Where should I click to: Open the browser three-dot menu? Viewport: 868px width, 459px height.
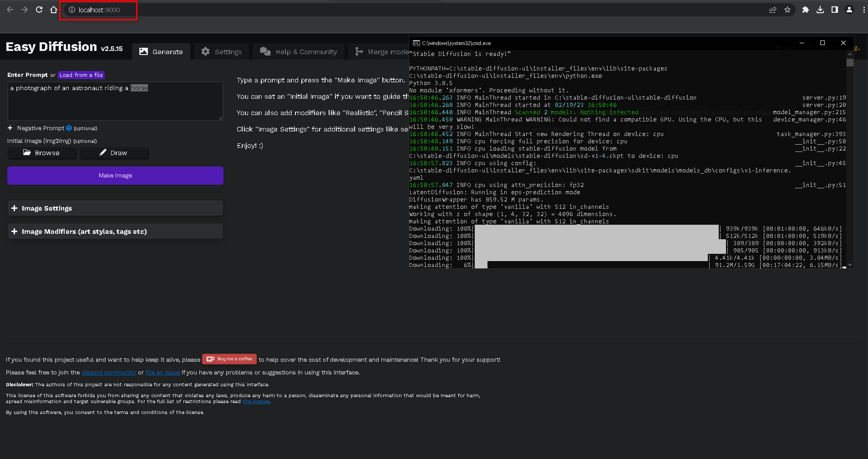[864, 10]
